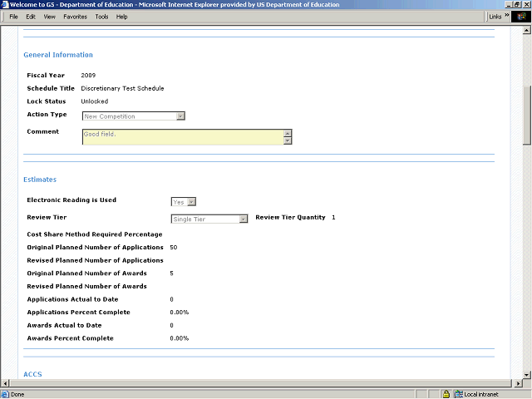Image resolution: width=532 pixels, height=399 pixels.
Task: Click the Comment box up arrow
Action: coord(288,133)
